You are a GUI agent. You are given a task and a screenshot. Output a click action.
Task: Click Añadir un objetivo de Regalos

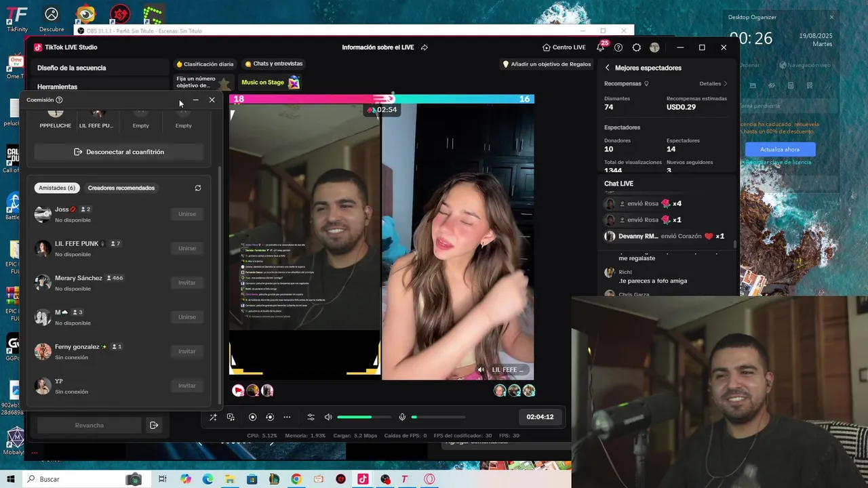click(547, 64)
